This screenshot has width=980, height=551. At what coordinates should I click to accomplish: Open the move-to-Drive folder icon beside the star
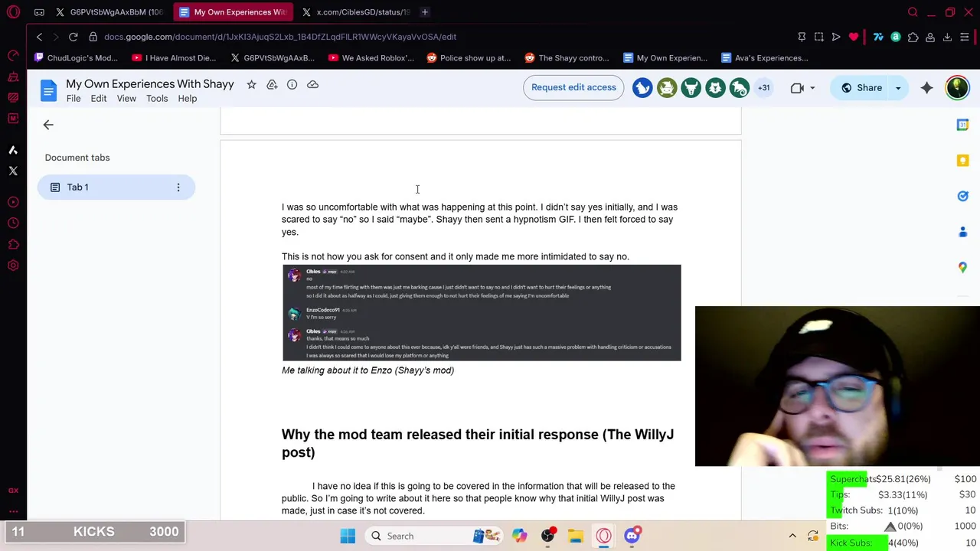tap(272, 84)
